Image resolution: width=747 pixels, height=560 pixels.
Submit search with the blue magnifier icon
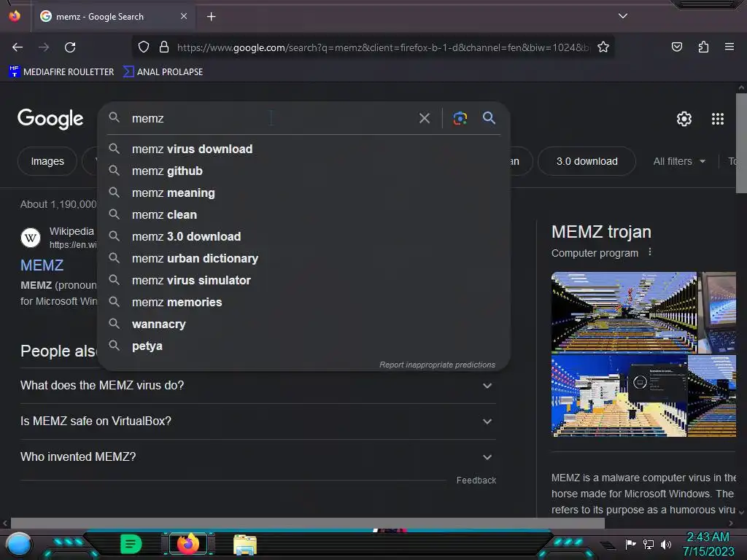coord(489,117)
